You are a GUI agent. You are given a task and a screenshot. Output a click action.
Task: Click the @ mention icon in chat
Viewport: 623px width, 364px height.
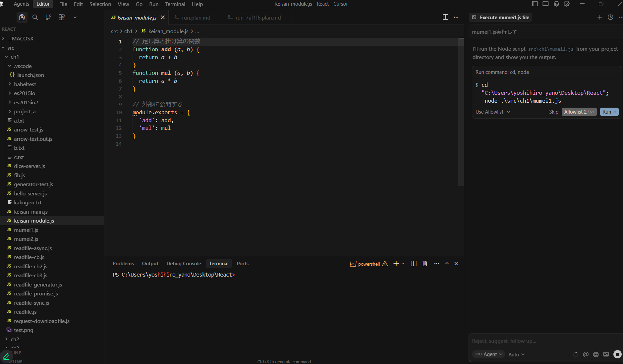pos(586,354)
